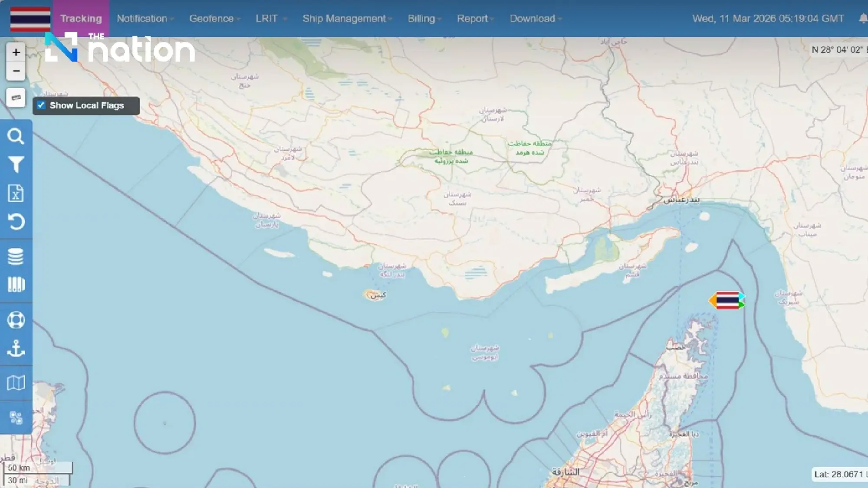The width and height of the screenshot is (868, 488).
Task: Enable the measurement tool below zoom controls
Action: coord(16,97)
